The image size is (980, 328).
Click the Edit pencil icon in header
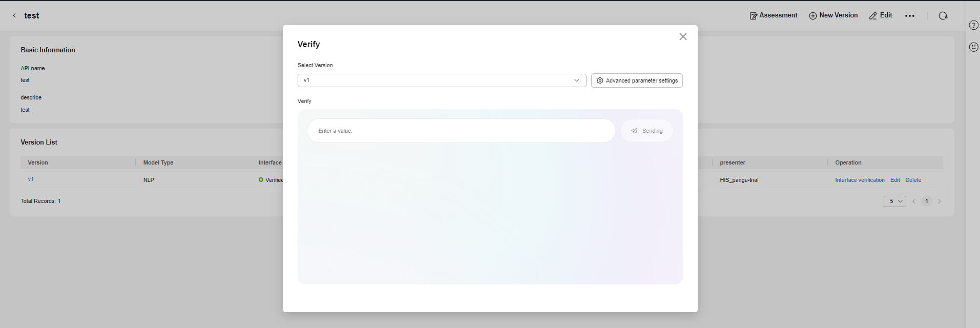[873, 16]
